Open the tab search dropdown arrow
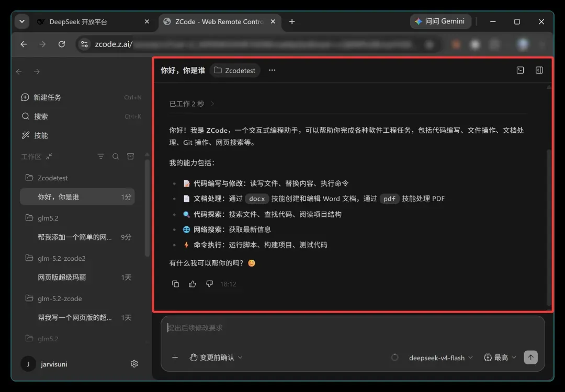Viewport: 565px width, 392px height. point(22,21)
